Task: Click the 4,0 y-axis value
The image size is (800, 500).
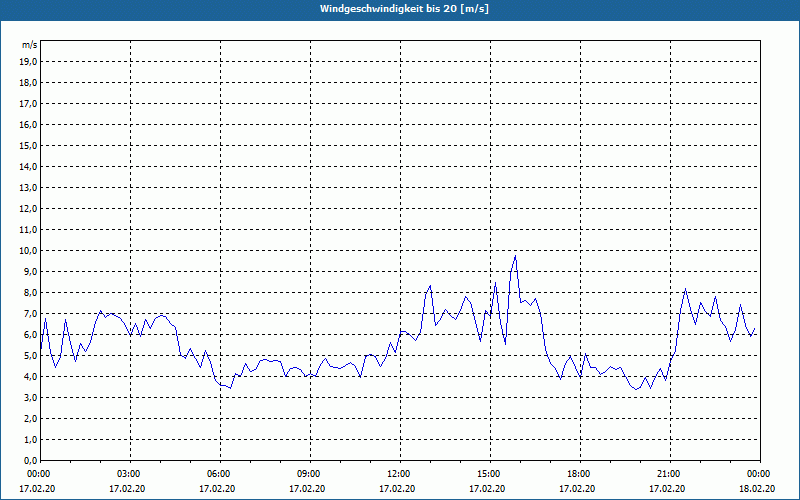Action: [x=31, y=377]
